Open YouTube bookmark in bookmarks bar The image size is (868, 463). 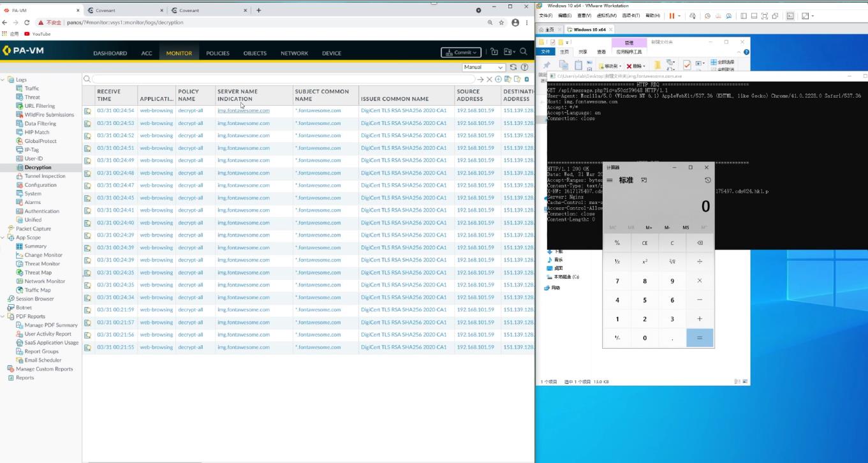coord(37,34)
